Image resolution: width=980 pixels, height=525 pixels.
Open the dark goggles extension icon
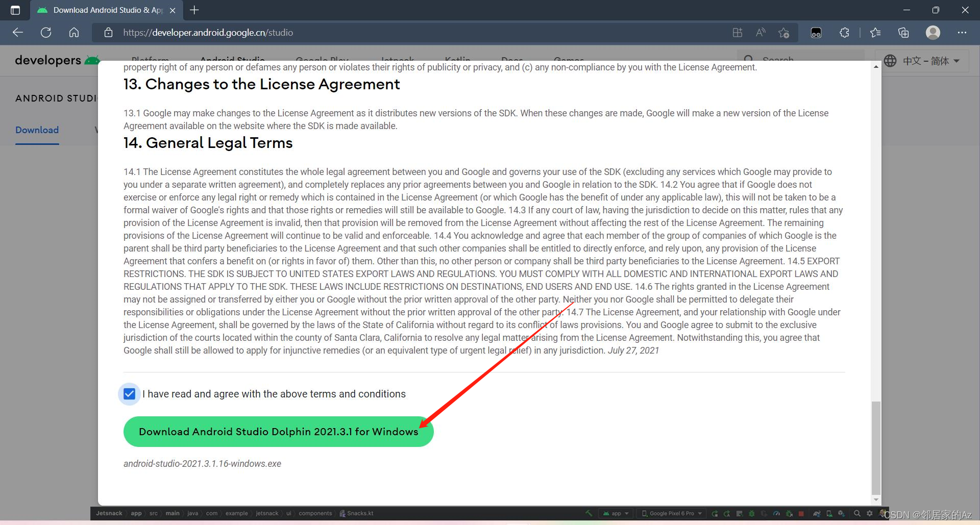coord(816,33)
